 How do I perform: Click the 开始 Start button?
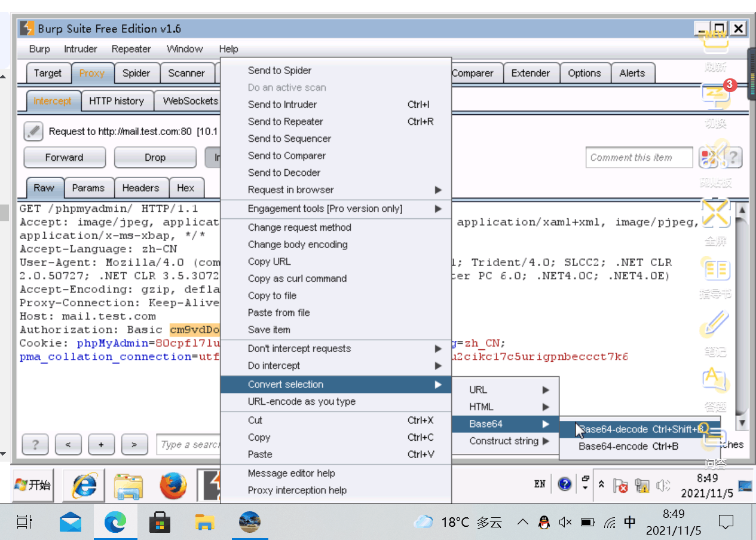pyautogui.click(x=33, y=485)
